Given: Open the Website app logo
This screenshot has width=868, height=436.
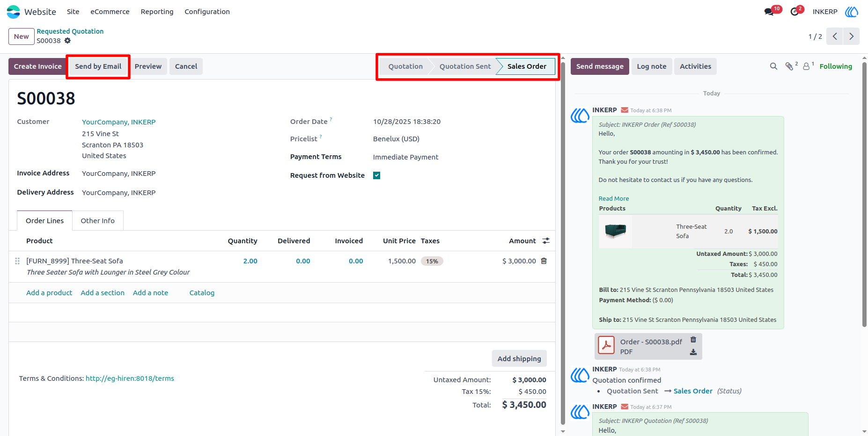Looking at the screenshot, I should click(x=14, y=12).
